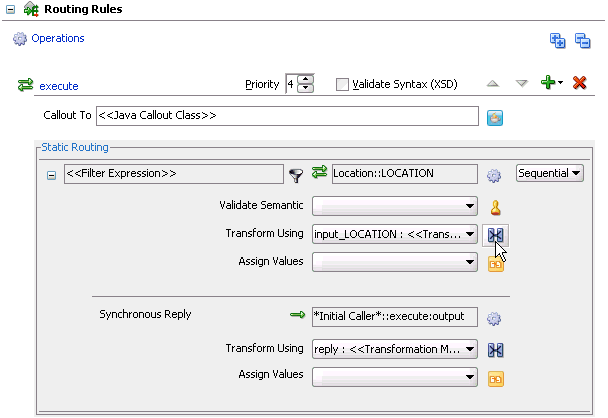Open the reply Transform Using dropdown
608x418 pixels.
pos(395,349)
